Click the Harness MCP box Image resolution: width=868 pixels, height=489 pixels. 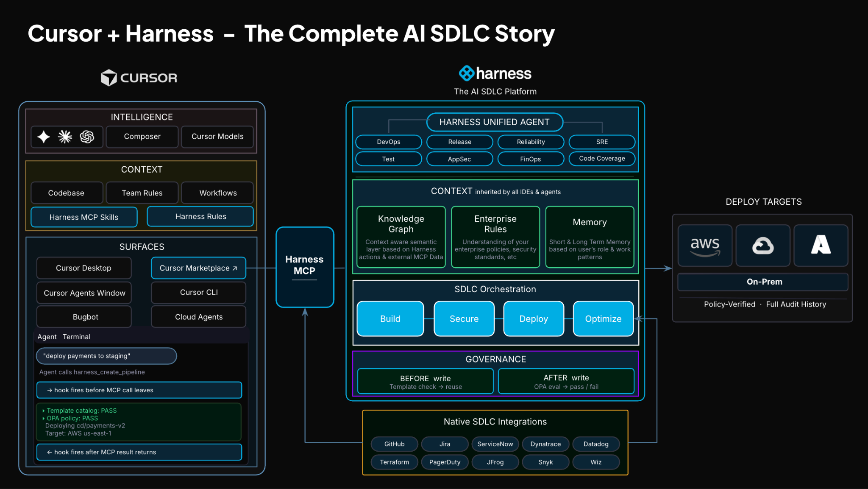[x=305, y=267]
